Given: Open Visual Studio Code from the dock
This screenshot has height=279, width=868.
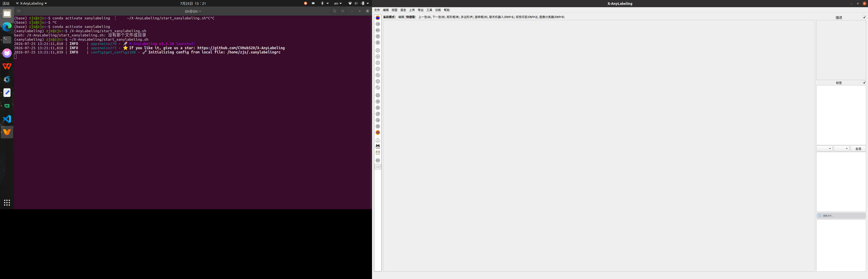Looking at the screenshot, I should 7,119.
